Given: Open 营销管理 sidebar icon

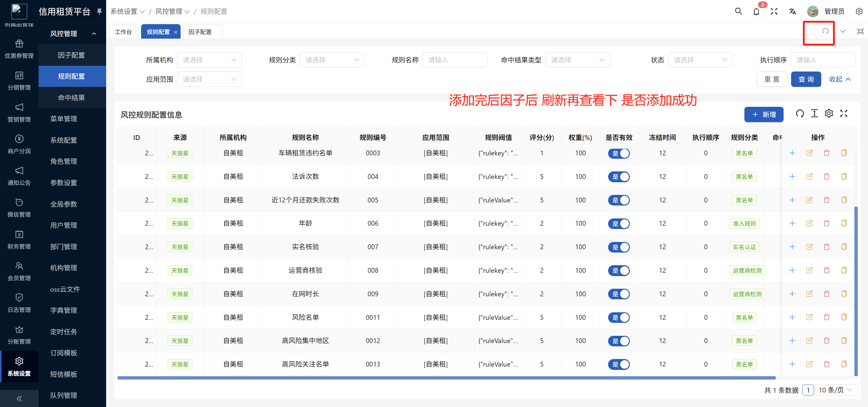Looking at the screenshot, I should tap(19, 107).
